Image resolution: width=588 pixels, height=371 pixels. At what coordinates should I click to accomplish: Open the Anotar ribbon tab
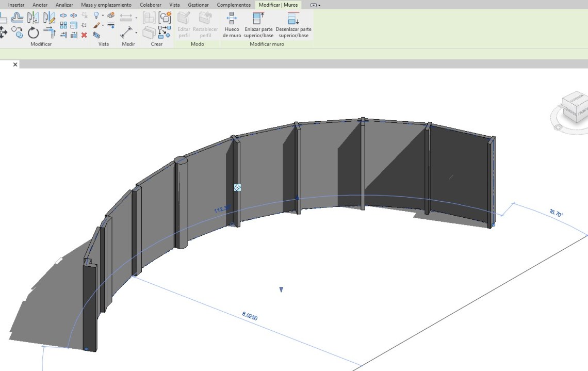(40, 5)
